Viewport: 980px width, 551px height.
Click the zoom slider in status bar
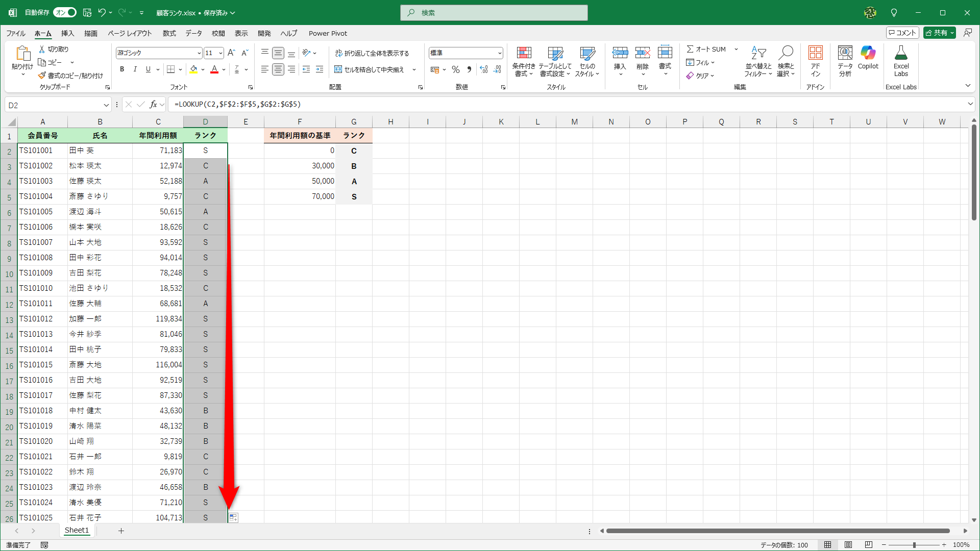coord(914,545)
